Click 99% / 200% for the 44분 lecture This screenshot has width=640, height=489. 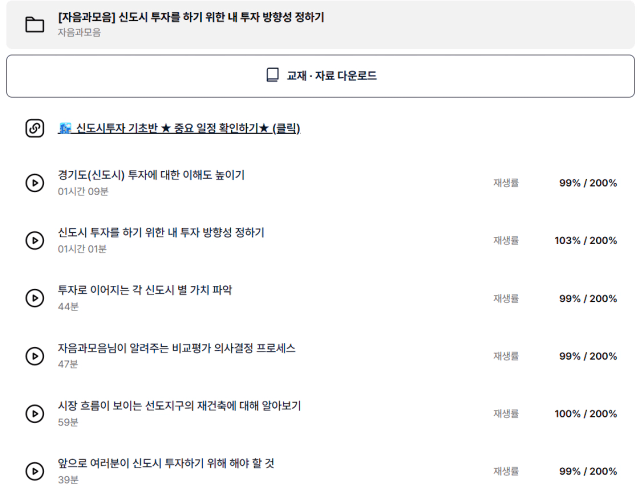588,298
